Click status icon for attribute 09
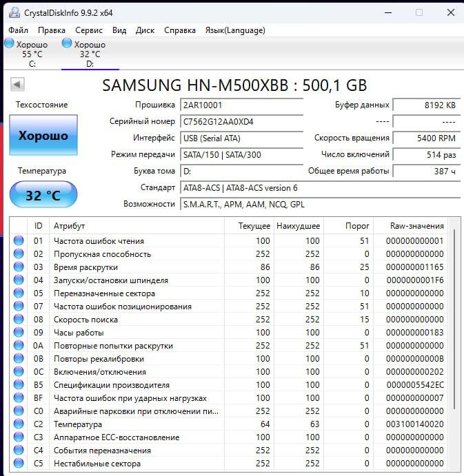 pyautogui.click(x=19, y=332)
